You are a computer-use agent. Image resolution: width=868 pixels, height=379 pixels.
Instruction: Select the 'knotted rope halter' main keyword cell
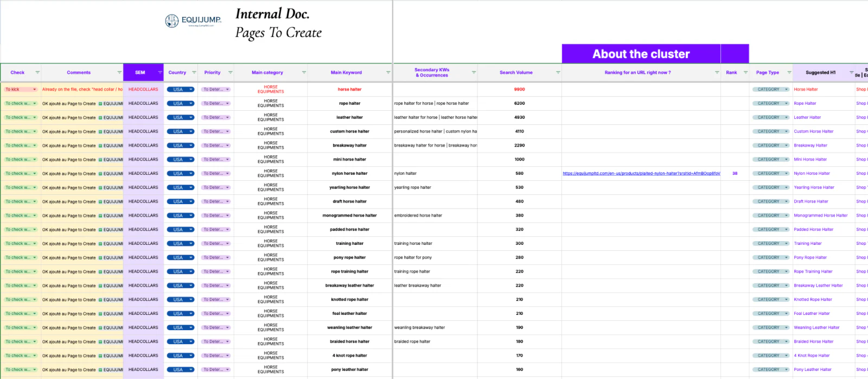click(349, 300)
